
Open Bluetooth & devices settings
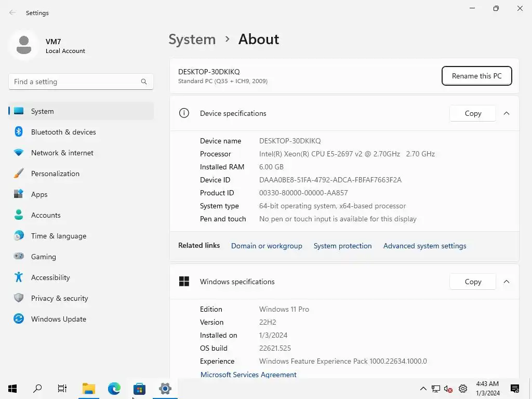coord(81,132)
